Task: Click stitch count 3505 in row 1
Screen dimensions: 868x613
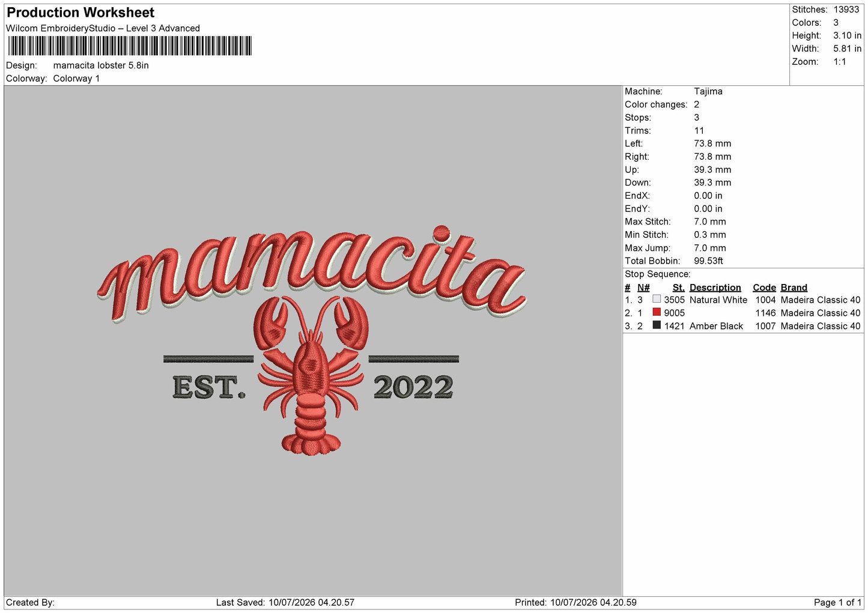Action: coord(674,300)
